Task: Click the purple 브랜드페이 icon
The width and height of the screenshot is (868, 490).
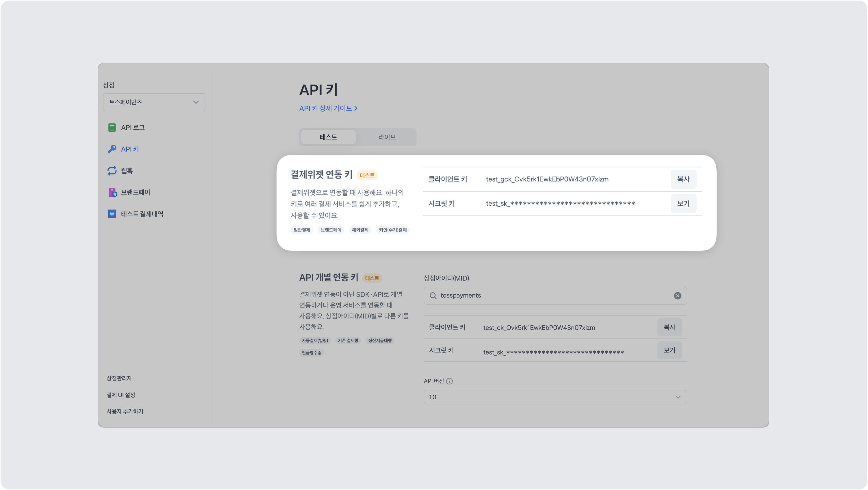Action: coord(112,192)
